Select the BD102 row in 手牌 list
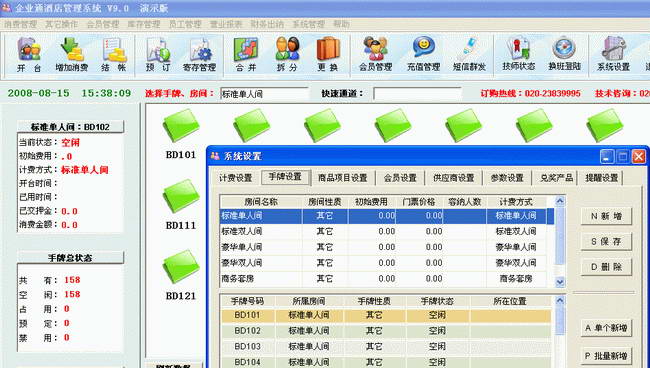650x368 pixels. (x=386, y=331)
